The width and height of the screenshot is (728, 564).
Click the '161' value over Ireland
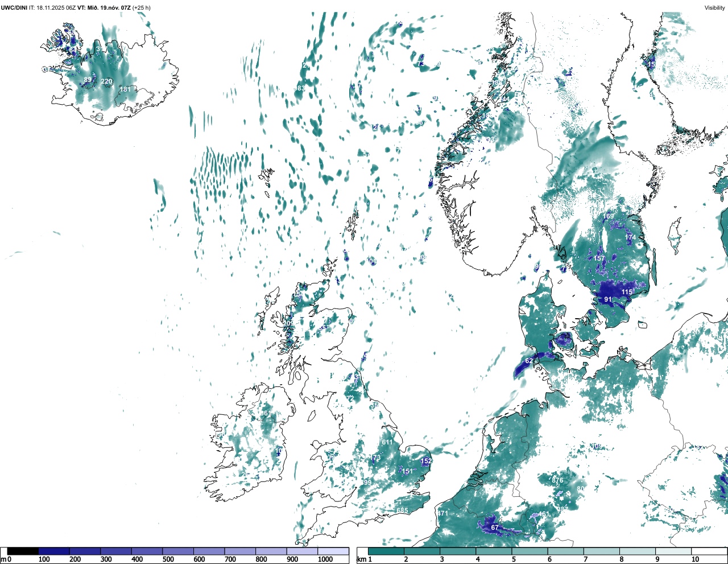266,414
